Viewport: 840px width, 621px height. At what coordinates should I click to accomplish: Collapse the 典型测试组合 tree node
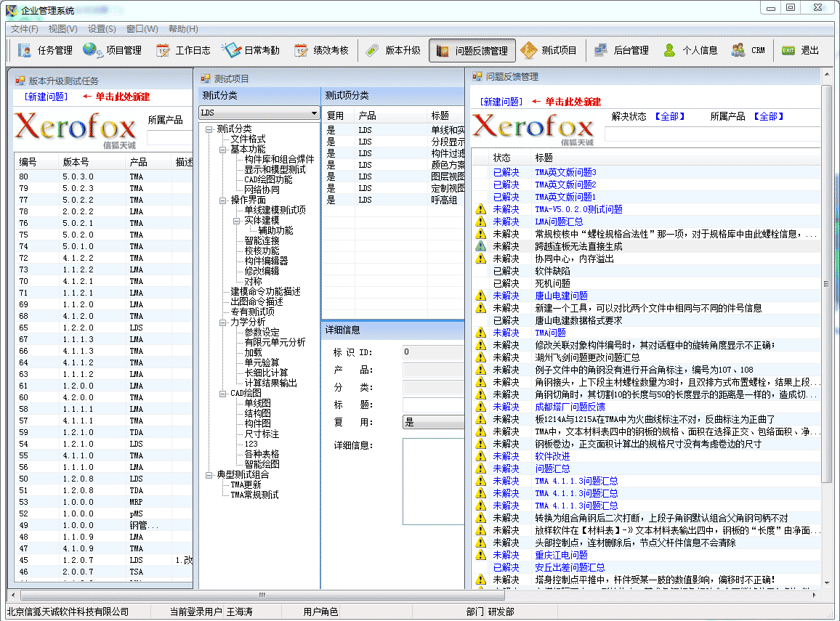(209, 475)
